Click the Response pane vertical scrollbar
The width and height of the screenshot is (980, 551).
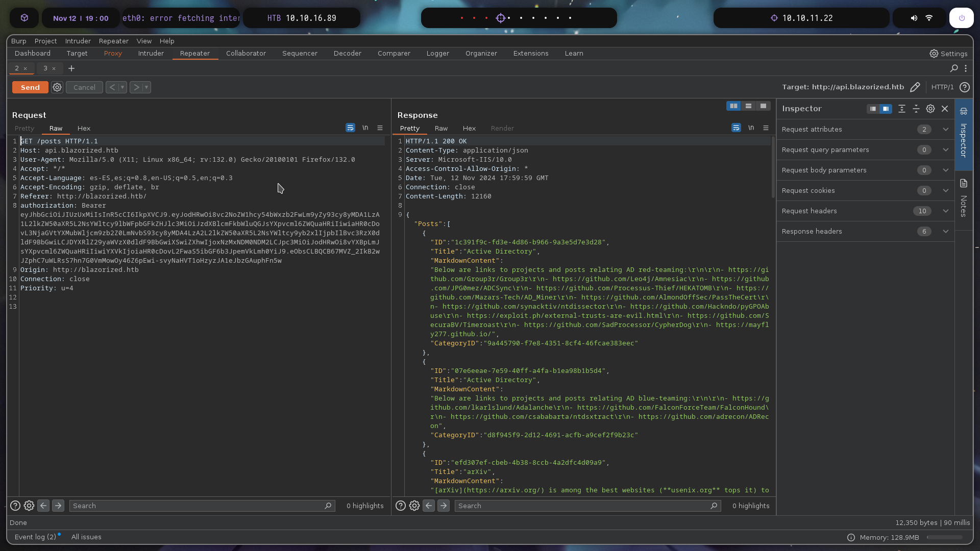point(773,167)
